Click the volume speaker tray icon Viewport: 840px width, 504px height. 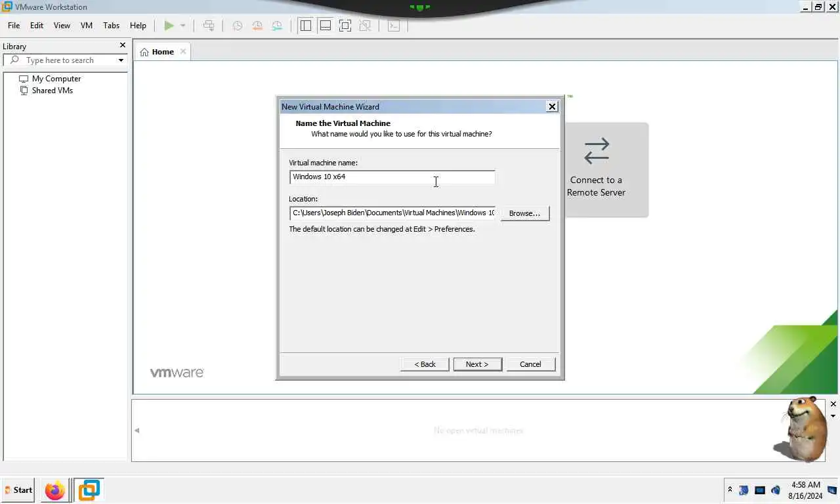point(776,490)
